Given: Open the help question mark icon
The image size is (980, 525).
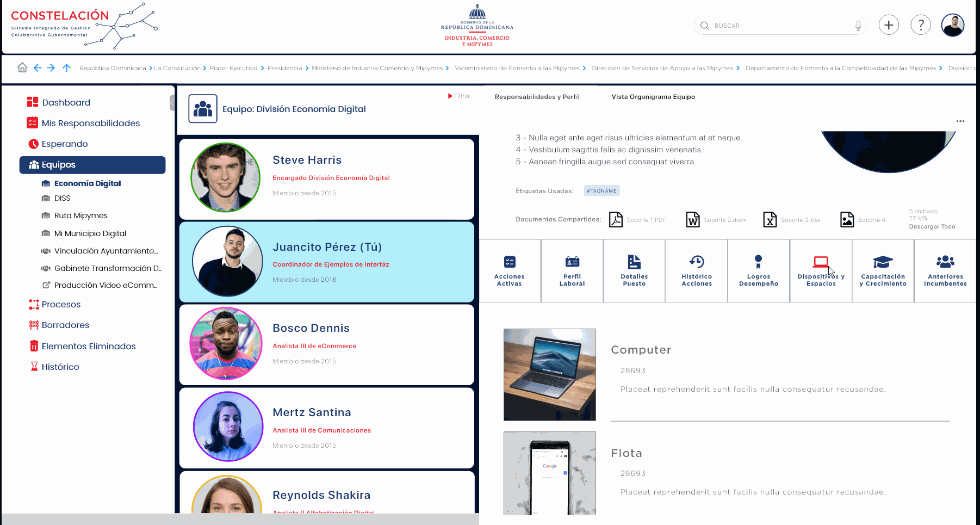Looking at the screenshot, I should click(920, 25).
